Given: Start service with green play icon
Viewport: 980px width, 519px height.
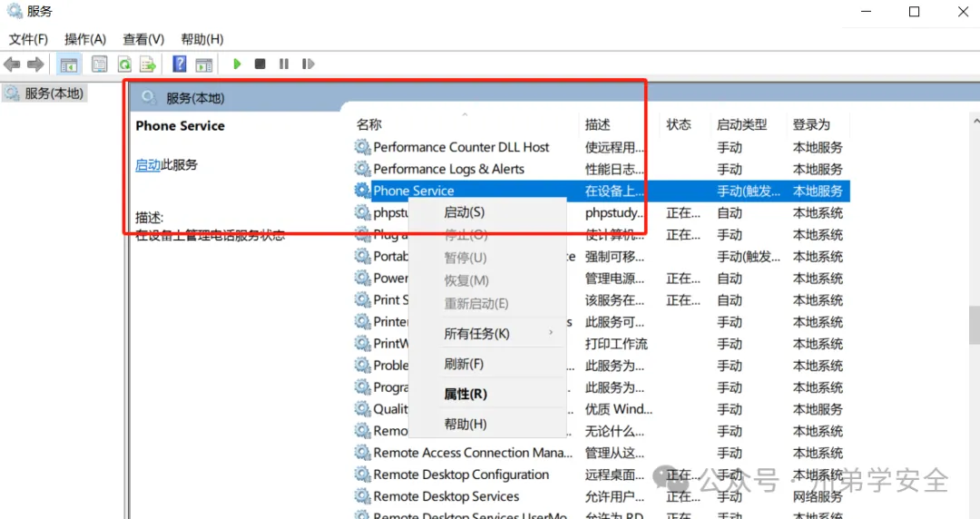Looking at the screenshot, I should [237, 64].
